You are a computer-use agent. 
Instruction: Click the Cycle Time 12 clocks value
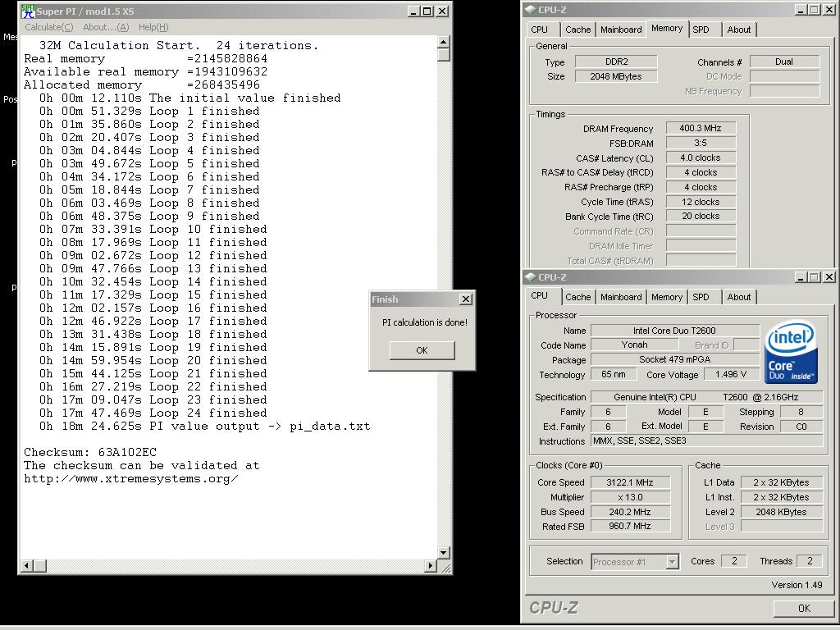pos(701,202)
